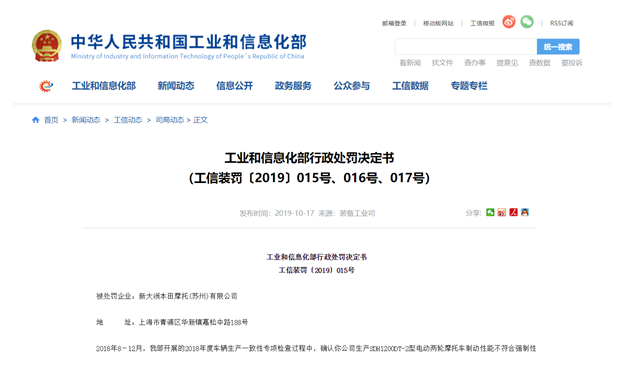Image resolution: width=617 pixels, height=367 pixels.
Task: Click the document number 工信装罚〔2019〕015号 in the body
Action: tap(317, 270)
